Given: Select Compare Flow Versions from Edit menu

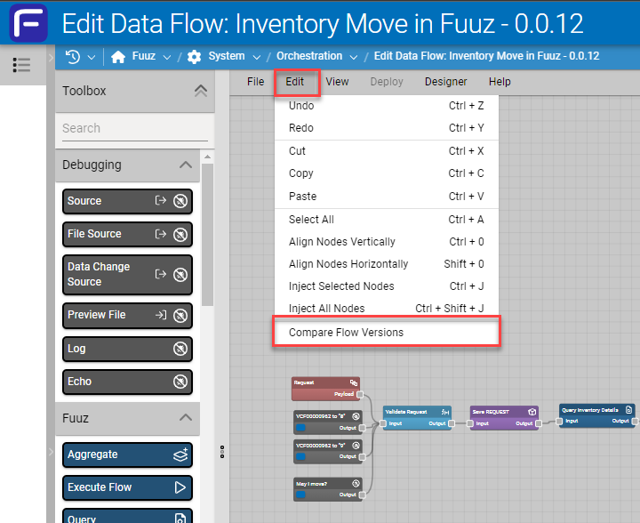Looking at the screenshot, I should (x=346, y=332).
